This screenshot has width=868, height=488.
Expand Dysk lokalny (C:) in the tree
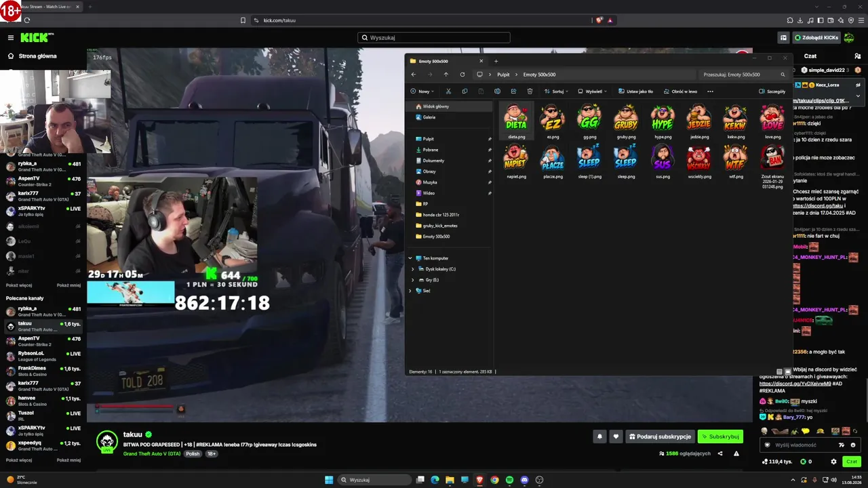[x=413, y=269]
